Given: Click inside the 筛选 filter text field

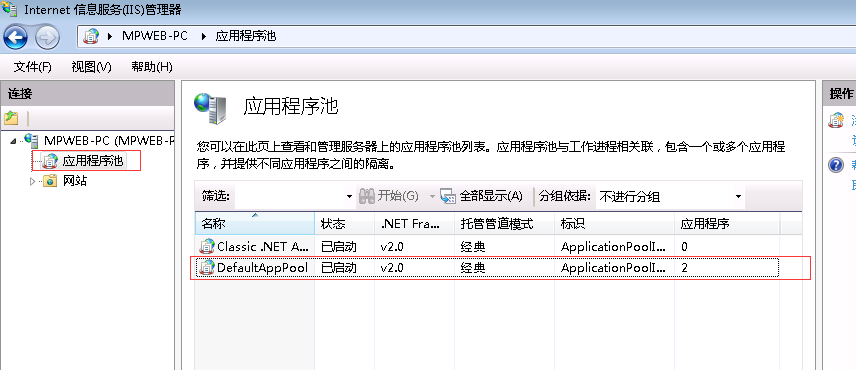Looking at the screenshot, I should [x=289, y=196].
